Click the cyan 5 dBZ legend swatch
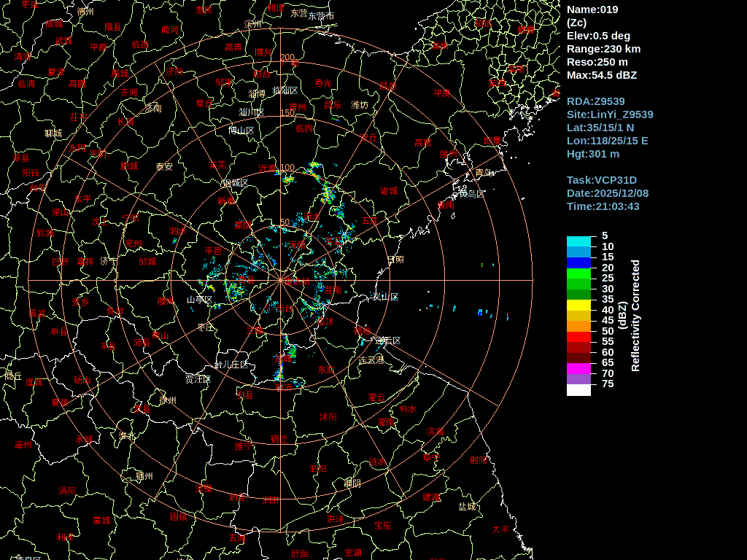The width and height of the screenshot is (747, 560). 578,241
